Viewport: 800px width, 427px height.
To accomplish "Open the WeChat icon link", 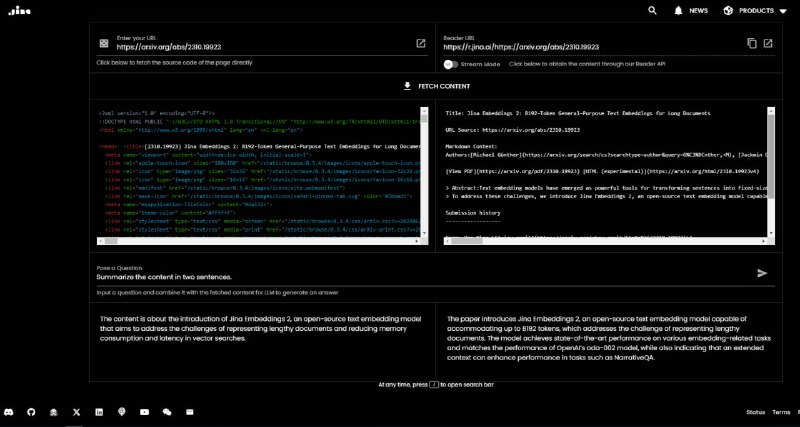I will (x=167, y=412).
